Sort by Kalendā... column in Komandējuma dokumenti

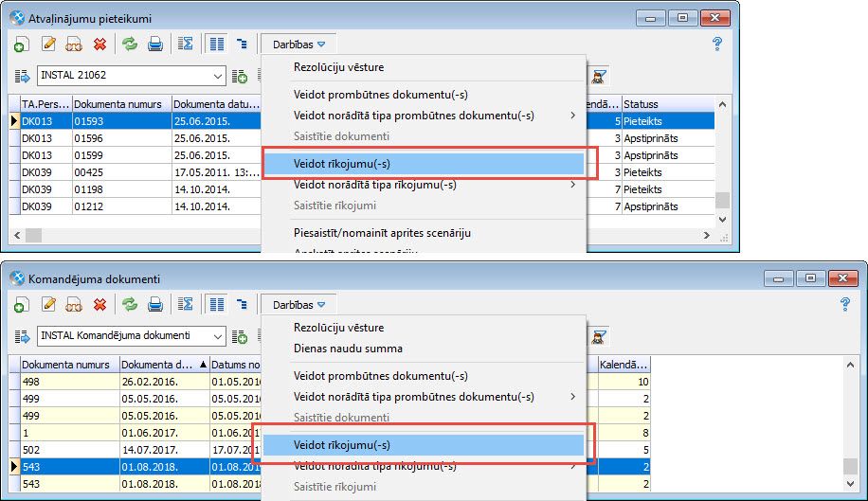click(x=624, y=365)
